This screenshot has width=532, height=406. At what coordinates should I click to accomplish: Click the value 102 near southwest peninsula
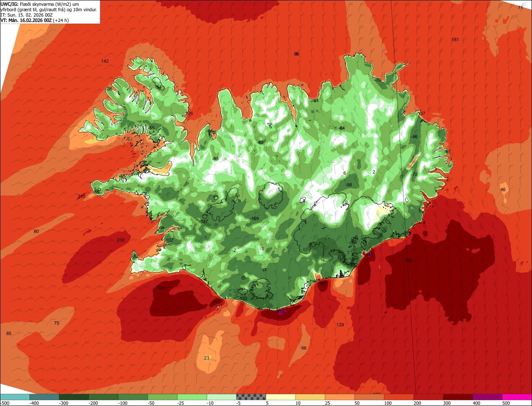[169, 240]
